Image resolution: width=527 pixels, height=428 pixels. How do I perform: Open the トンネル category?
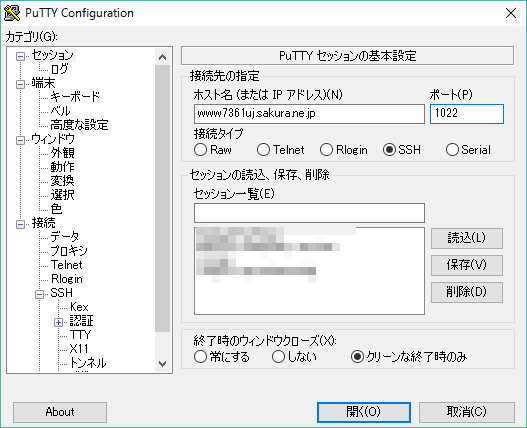click(88, 363)
